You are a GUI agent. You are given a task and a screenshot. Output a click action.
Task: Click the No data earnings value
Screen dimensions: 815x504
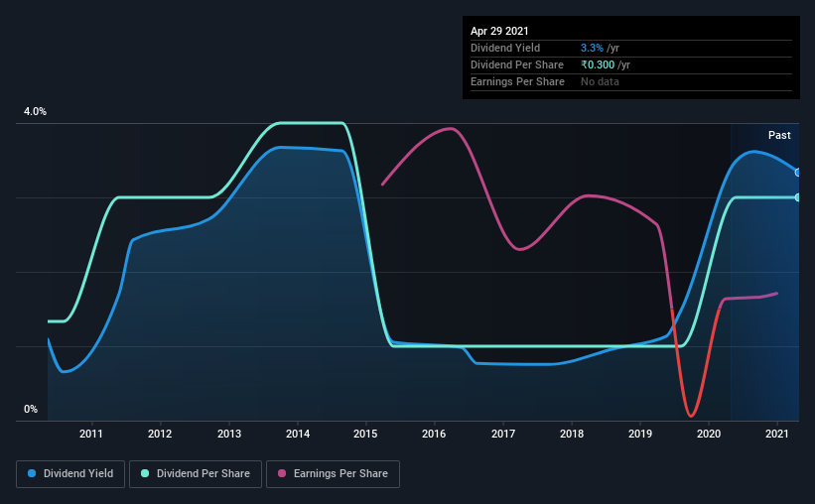(600, 81)
